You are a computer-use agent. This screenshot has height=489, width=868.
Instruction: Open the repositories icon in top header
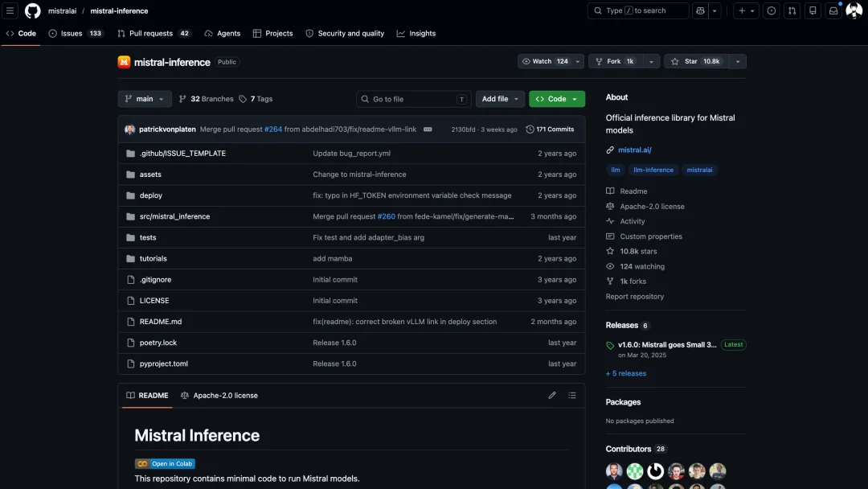[x=813, y=10]
